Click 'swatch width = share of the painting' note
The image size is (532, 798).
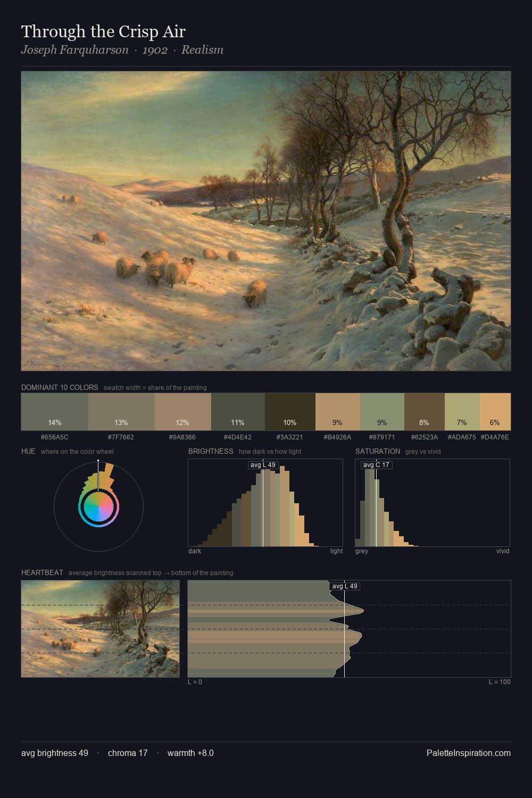(x=155, y=388)
